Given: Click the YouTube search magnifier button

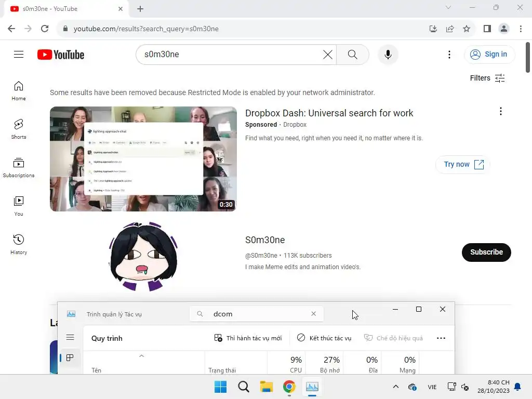Looking at the screenshot, I should click(353, 54).
